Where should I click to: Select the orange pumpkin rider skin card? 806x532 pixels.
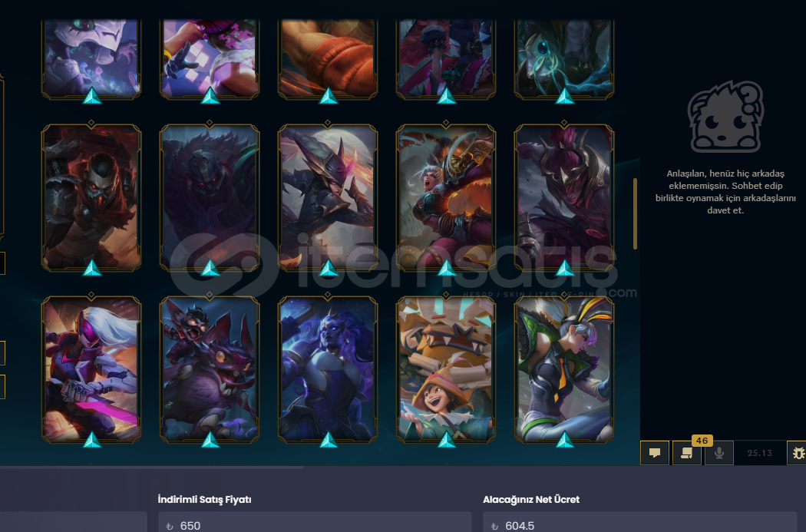(x=446, y=197)
